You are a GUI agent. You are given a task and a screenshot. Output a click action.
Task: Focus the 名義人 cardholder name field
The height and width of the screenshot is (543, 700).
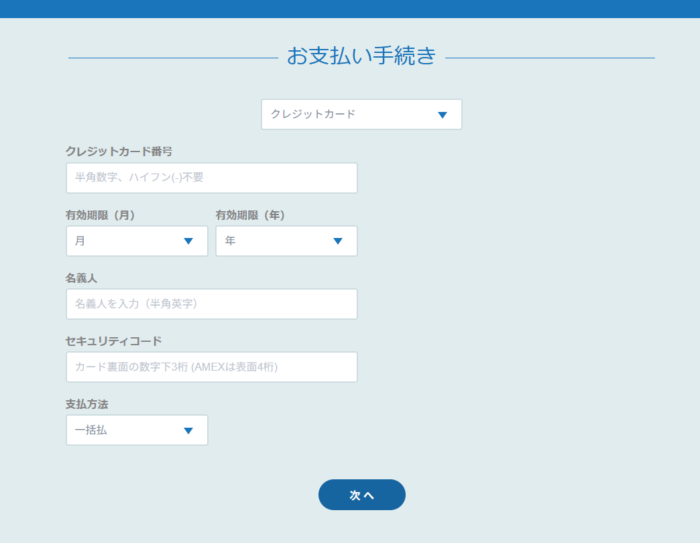[211, 304]
